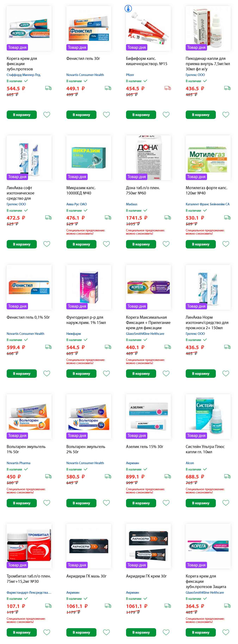
Task: Open the Alcon manufacturer link
Action: pos(190,463)
